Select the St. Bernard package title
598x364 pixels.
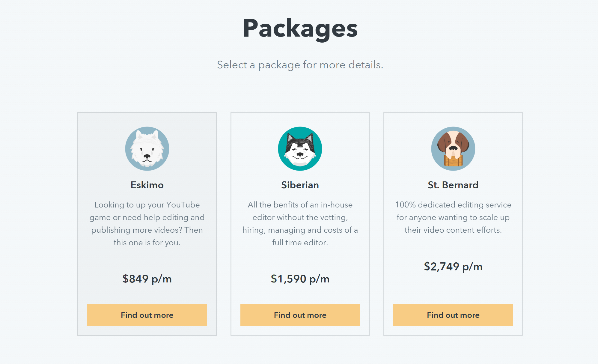coord(453,185)
